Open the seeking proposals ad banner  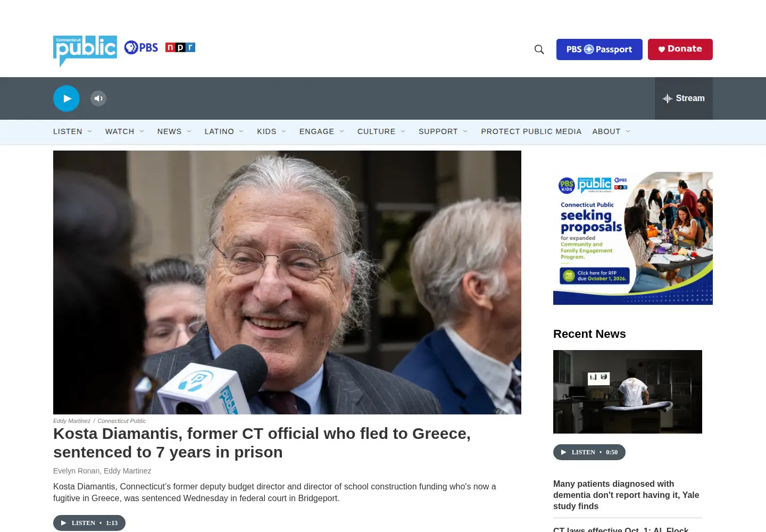coord(633,238)
